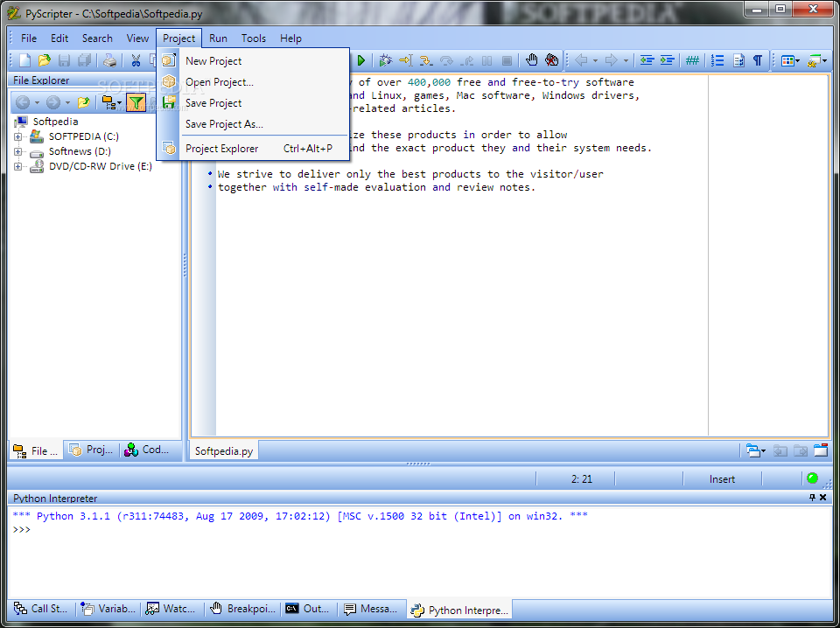Image resolution: width=840 pixels, height=628 pixels.
Task: Click the Save All toolbar icon
Action: pyautogui.click(x=84, y=60)
